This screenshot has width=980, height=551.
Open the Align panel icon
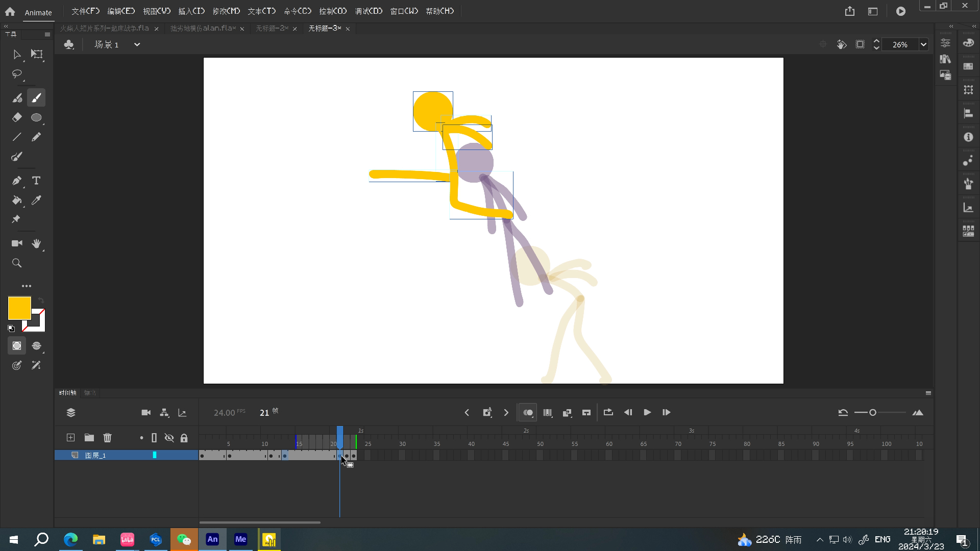(x=968, y=113)
